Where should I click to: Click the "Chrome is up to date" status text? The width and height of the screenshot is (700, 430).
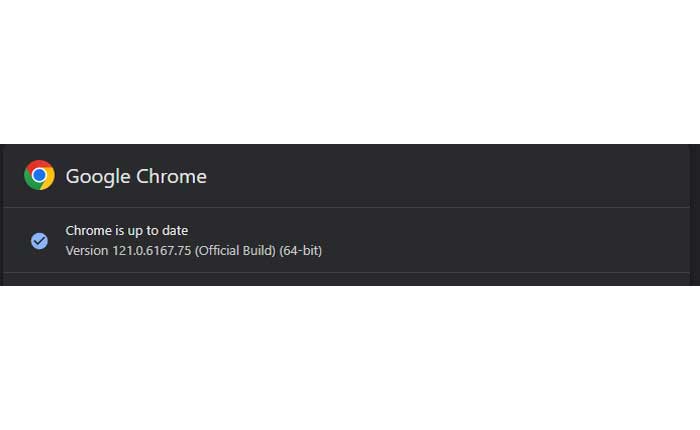(x=126, y=231)
